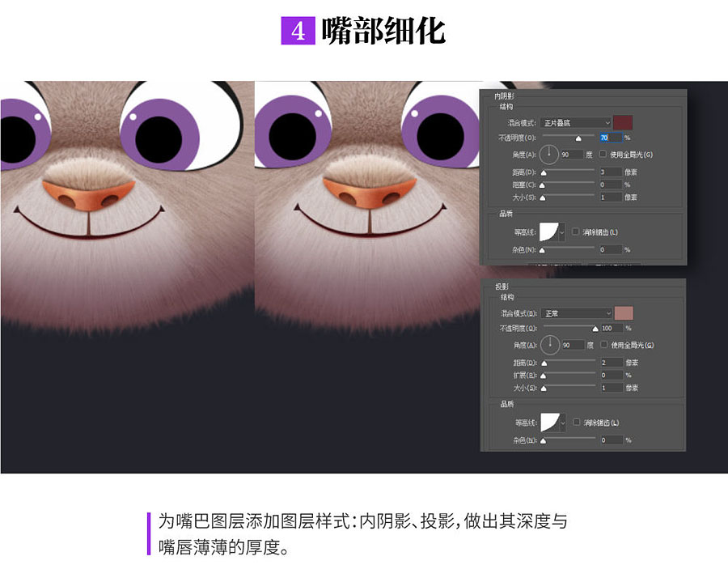The image size is (728, 565).
Task: Open the Inner Shadow blend mode dropdown
Action: coord(576,123)
